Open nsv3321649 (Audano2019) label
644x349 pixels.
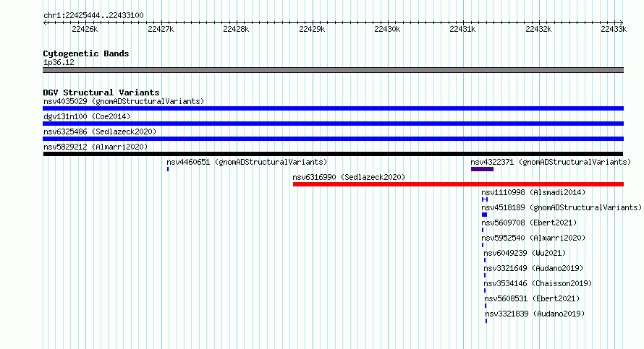[x=533, y=268]
